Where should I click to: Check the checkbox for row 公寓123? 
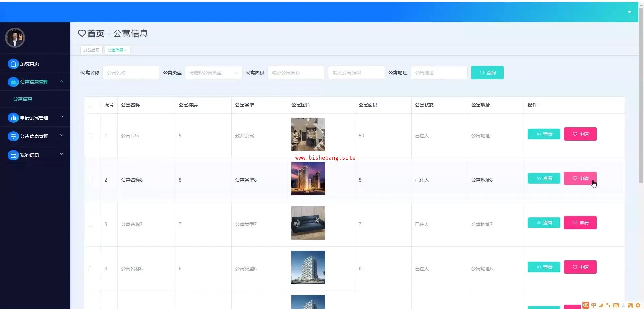[90, 136]
